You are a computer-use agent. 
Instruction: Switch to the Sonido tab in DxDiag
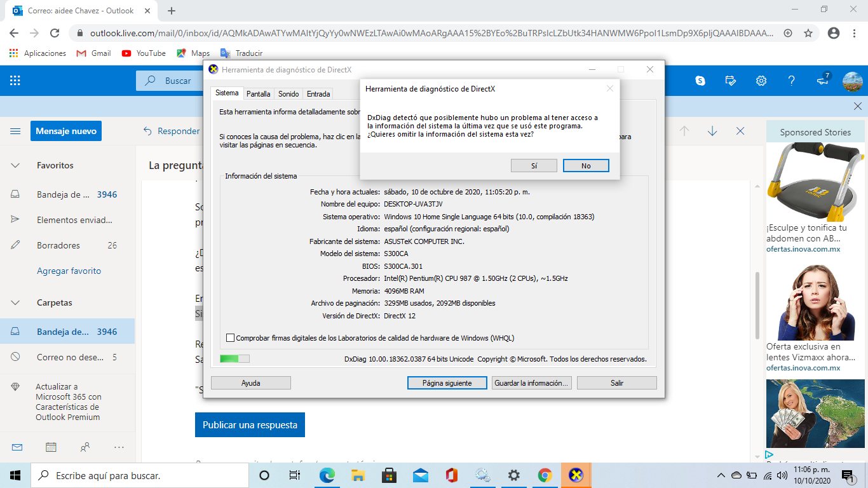[288, 94]
